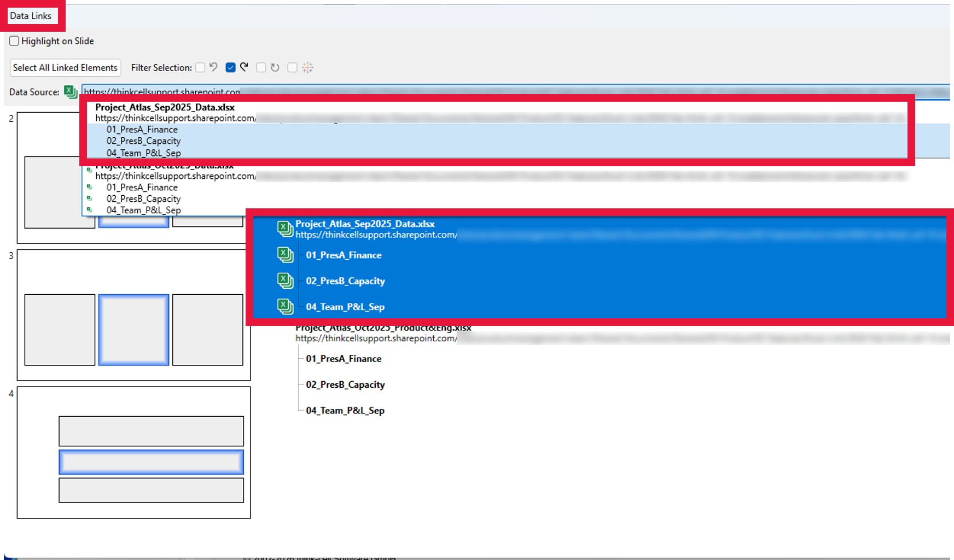This screenshot has width=954, height=560.
Task: Switch to the Data Links tab
Action: click(x=31, y=16)
